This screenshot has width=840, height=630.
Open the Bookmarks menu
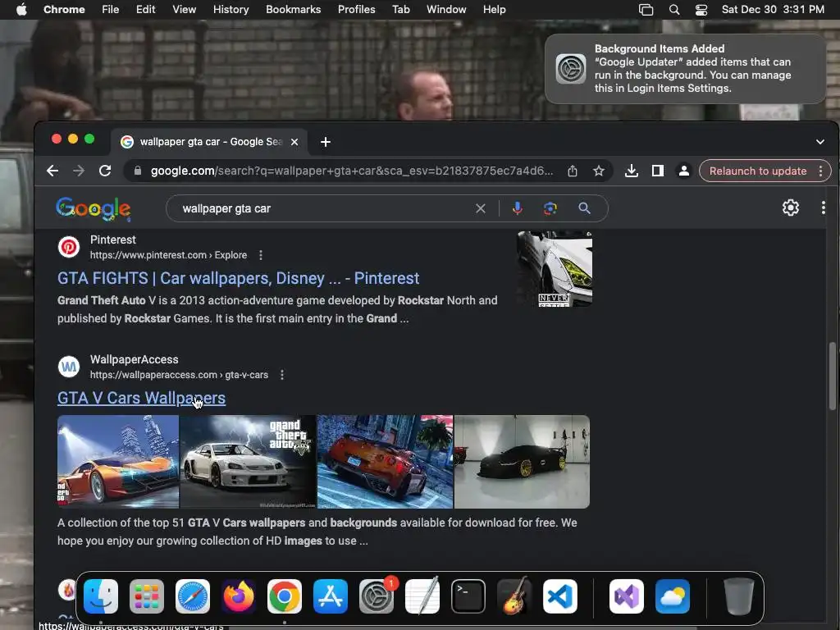pos(293,10)
